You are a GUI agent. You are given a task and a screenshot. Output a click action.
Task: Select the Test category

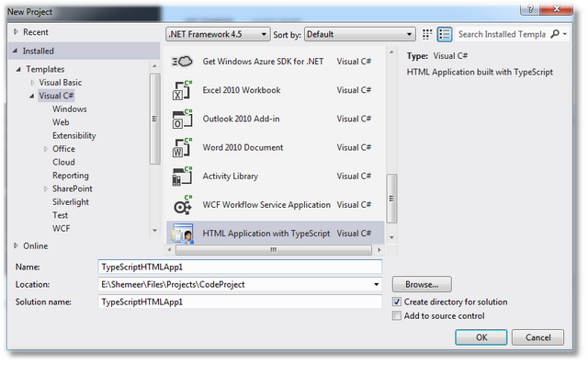pos(60,215)
